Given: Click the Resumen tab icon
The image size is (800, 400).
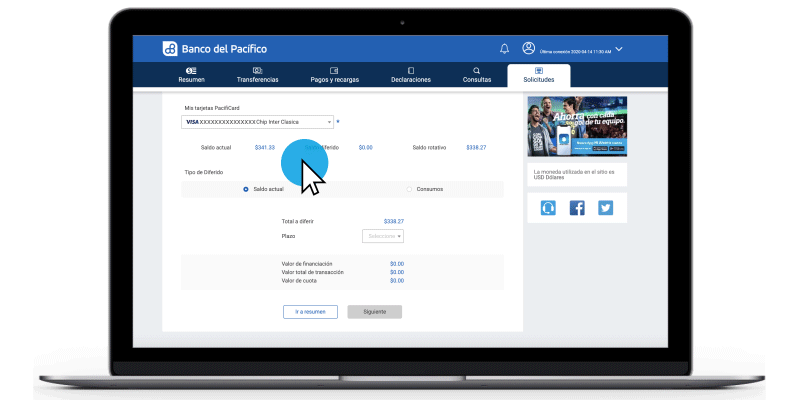Looking at the screenshot, I should point(191,71).
